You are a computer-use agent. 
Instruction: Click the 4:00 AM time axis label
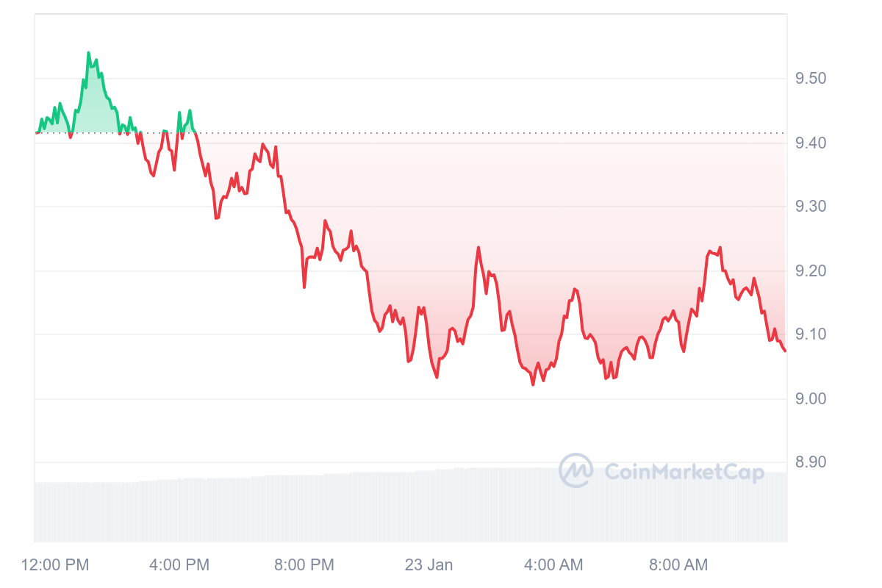point(553,565)
